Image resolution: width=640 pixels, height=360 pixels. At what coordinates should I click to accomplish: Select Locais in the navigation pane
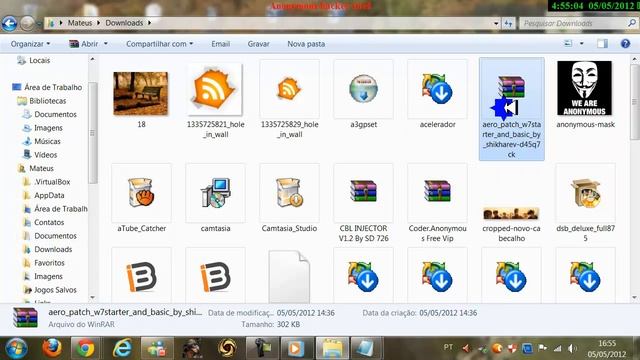coord(40,60)
